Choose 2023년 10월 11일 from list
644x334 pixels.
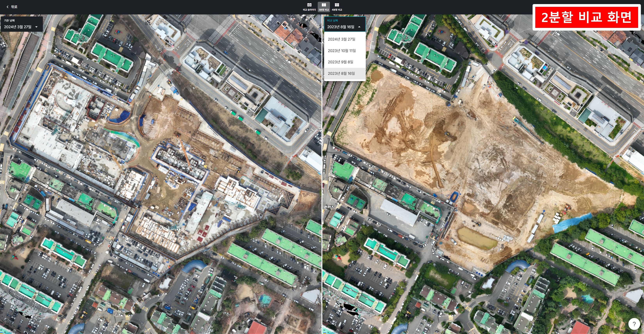342,51
